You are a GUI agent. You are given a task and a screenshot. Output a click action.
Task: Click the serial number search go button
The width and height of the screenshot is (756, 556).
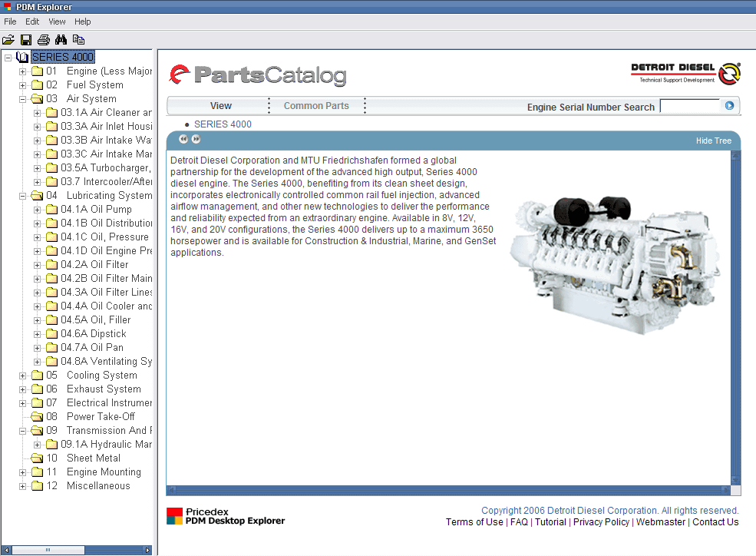click(x=730, y=106)
